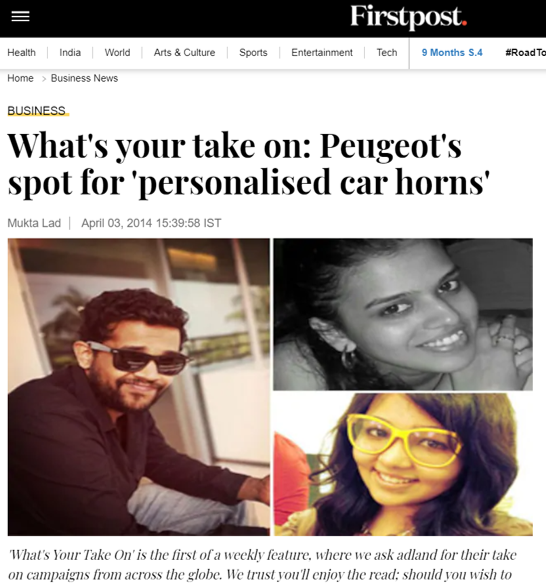Image resolution: width=546 pixels, height=586 pixels.
Task: Click author name Mukta Lad
Action: point(34,223)
